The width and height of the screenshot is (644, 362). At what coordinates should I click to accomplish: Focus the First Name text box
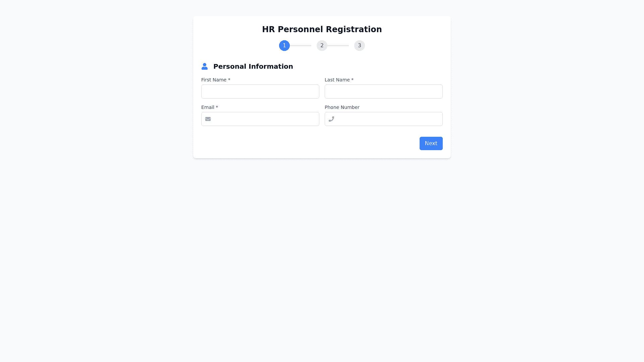pos(260,92)
